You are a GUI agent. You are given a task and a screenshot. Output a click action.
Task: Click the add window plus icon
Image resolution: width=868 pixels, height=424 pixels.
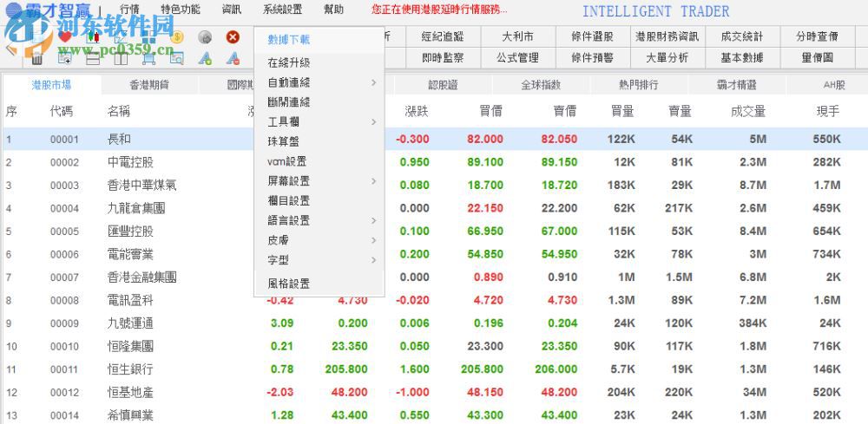(64, 58)
